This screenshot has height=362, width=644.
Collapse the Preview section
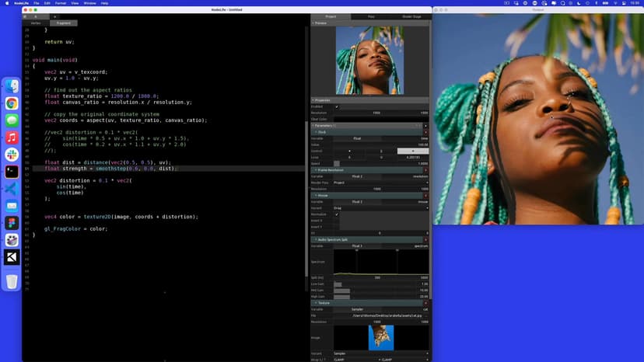(x=313, y=23)
